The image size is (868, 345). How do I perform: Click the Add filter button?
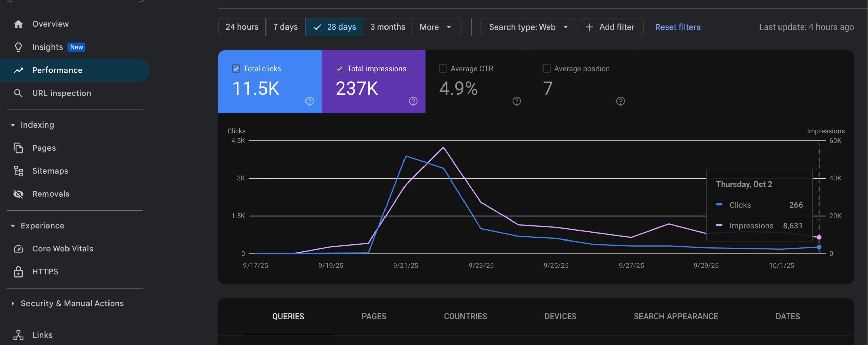tap(611, 27)
